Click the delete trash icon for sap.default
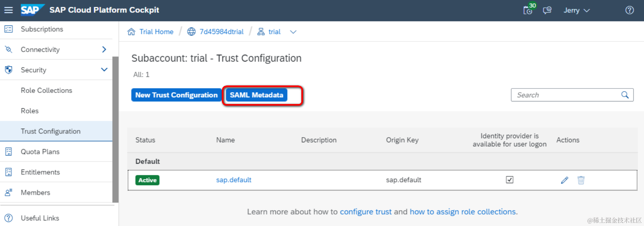Screen dimensions: 644x226 pos(581,180)
